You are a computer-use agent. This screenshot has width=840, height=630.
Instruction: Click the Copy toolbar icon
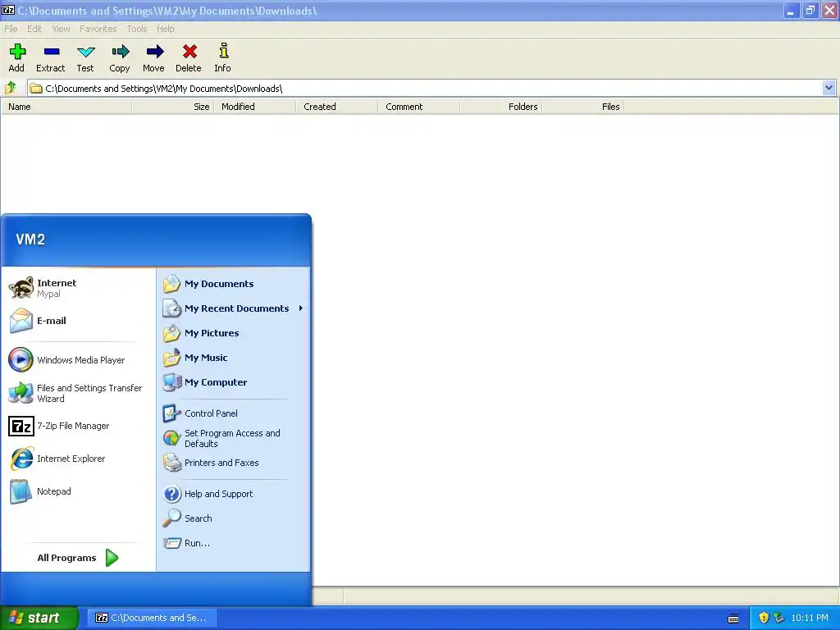point(120,57)
